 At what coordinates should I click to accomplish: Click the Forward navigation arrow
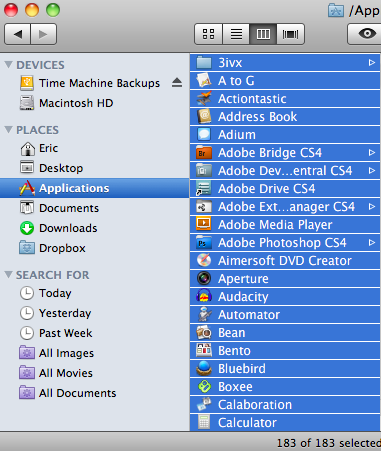(x=43, y=34)
